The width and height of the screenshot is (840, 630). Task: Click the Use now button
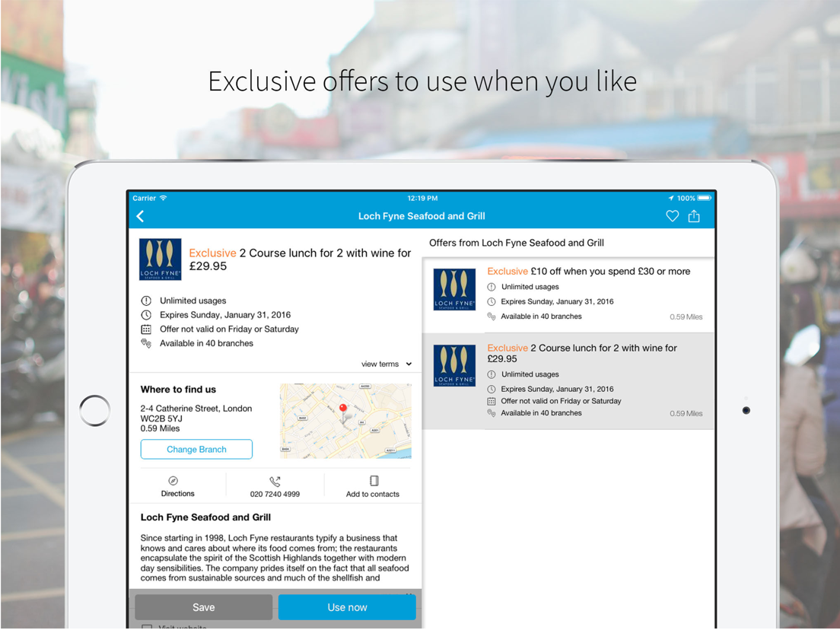click(x=347, y=607)
